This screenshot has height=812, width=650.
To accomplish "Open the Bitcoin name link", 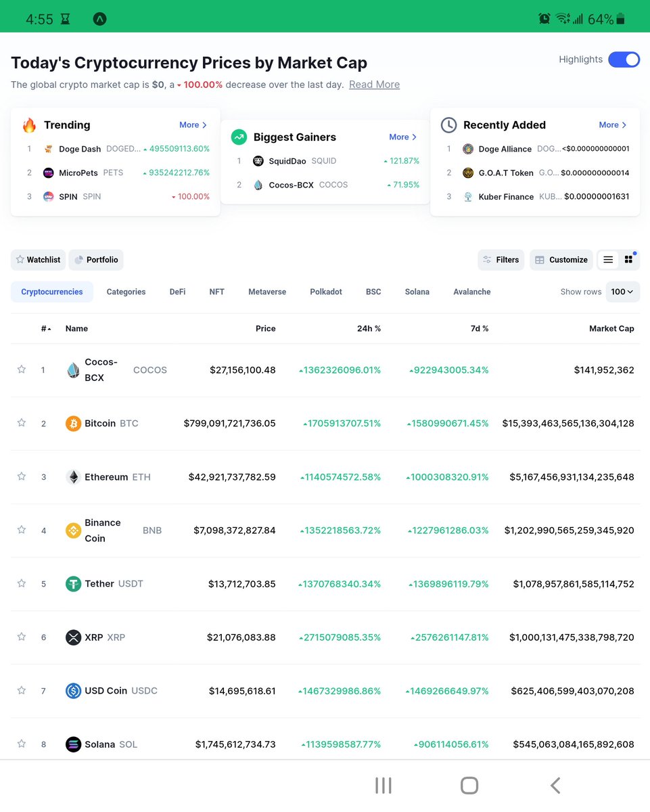I will pyautogui.click(x=100, y=424).
